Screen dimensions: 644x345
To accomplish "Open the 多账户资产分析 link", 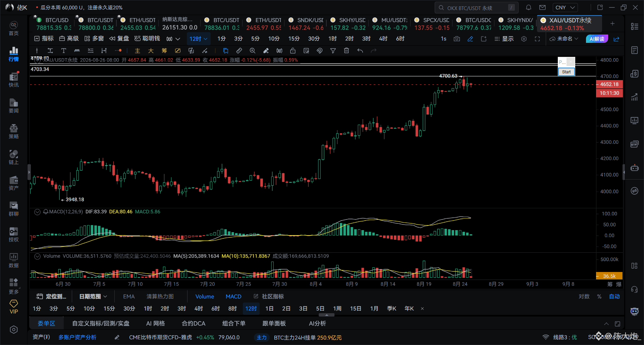I will pos(77,337).
